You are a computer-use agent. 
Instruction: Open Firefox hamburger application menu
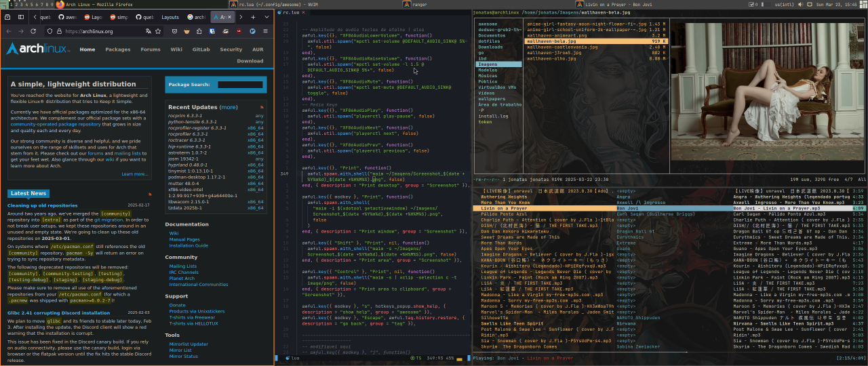[x=265, y=31]
